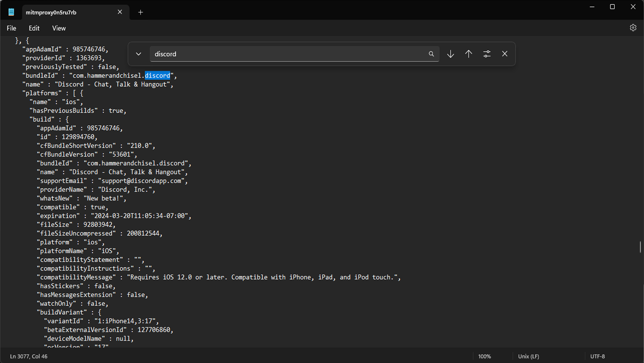Click the "providerId" : 1363693 line
Screen dimensions: 644x363
pyautogui.click(x=63, y=58)
